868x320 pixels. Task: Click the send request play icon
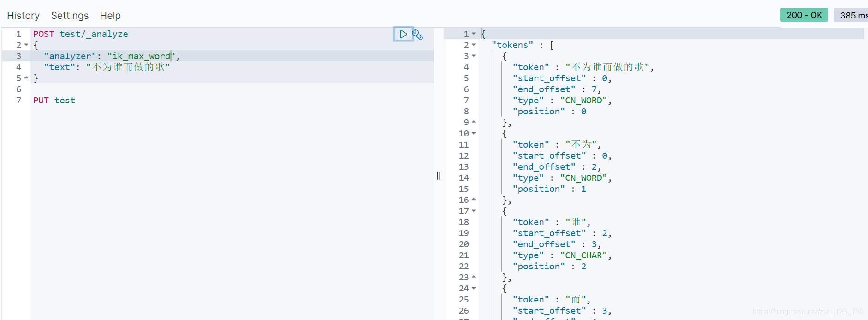(403, 34)
